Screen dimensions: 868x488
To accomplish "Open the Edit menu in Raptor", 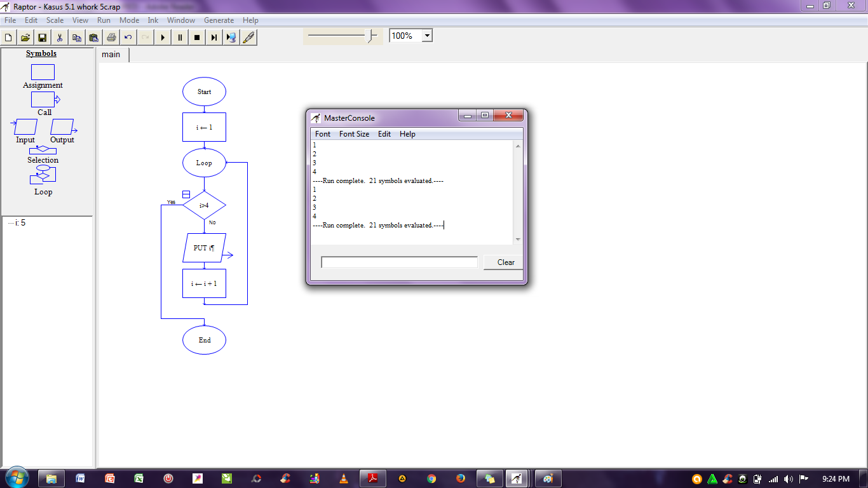I will [x=31, y=20].
